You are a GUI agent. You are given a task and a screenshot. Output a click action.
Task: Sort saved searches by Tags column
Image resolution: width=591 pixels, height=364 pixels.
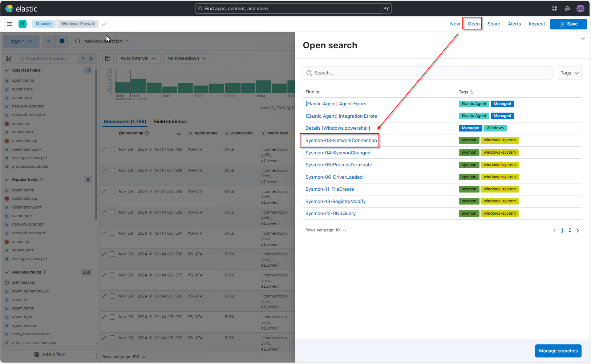pyautogui.click(x=466, y=92)
